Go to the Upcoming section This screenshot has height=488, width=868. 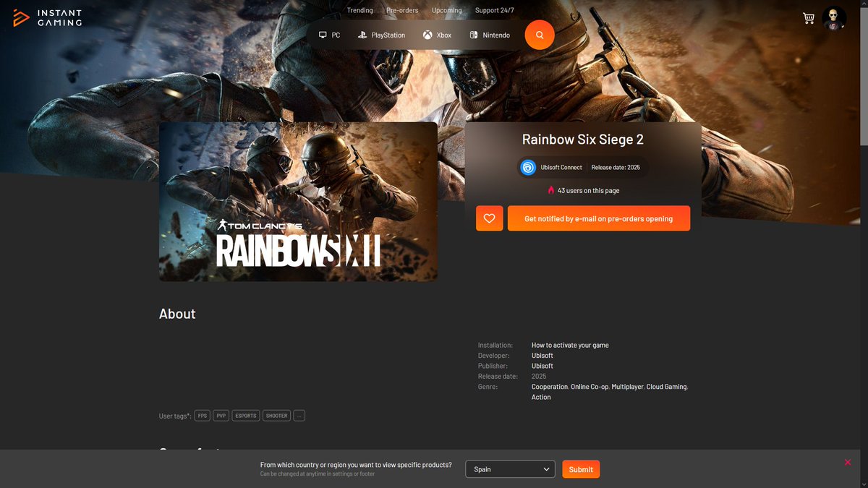446,10
